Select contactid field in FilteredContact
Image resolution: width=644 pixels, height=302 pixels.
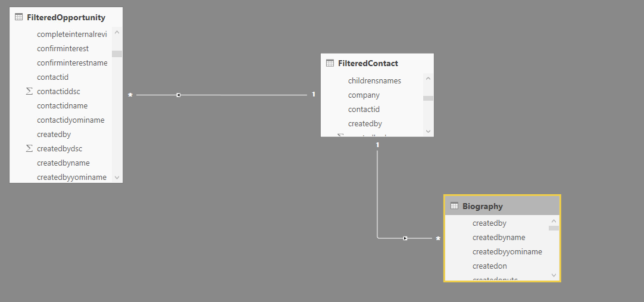point(364,109)
